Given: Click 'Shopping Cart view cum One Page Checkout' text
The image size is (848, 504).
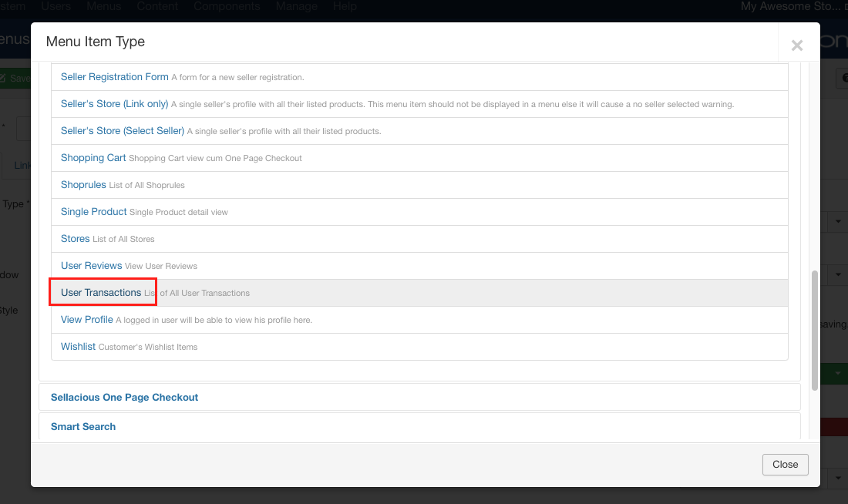Looking at the screenshot, I should click(215, 159).
